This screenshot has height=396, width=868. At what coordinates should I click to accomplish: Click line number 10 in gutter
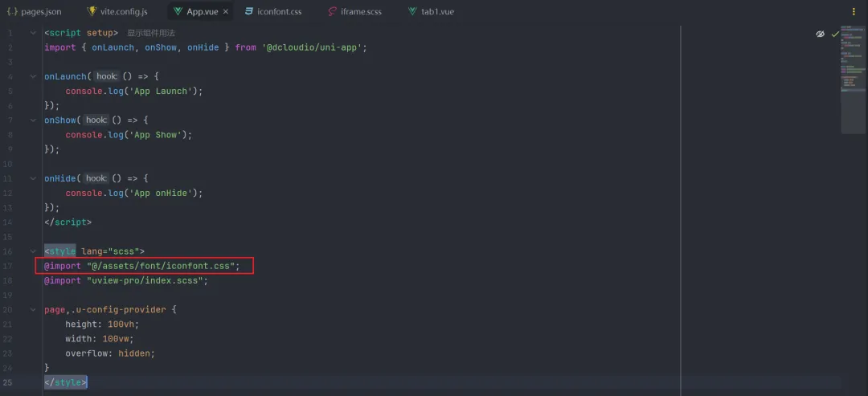click(8, 164)
